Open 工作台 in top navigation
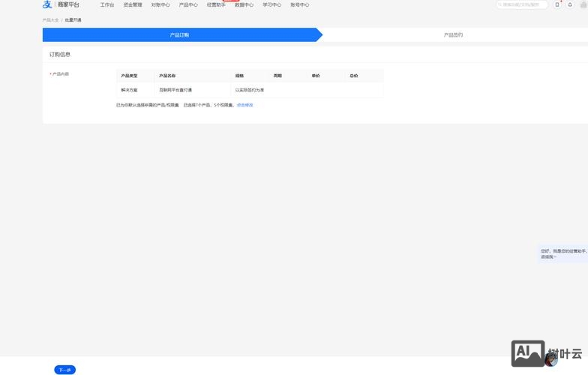Screen dimensions: 588x375 pos(107,4)
